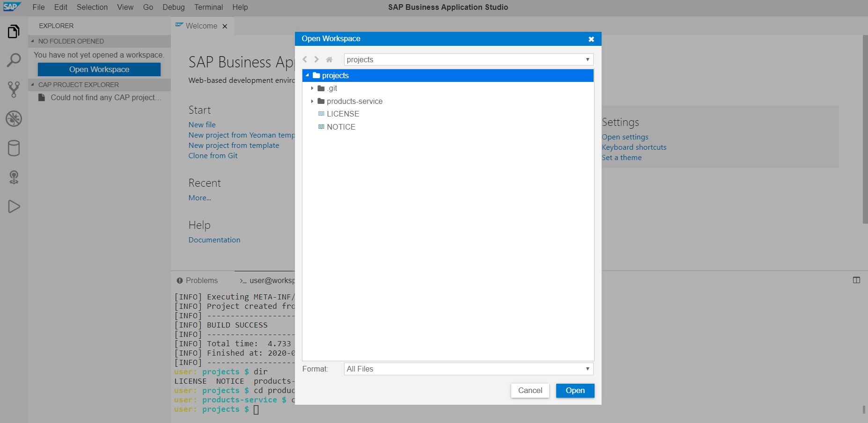Click the home icon in Open Workspace dialog
This screenshot has height=423, width=868.
click(329, 59)
